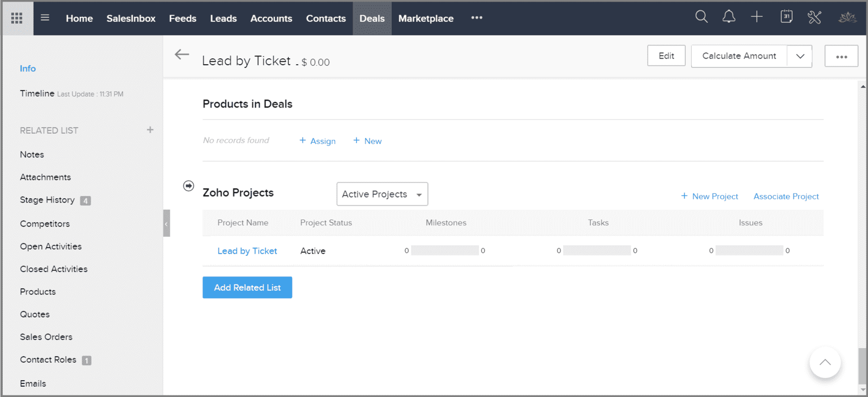Select the Deals tab
The width and height of the screenshot is (868, 397).
pyautogui.click(x=372, y=18)
